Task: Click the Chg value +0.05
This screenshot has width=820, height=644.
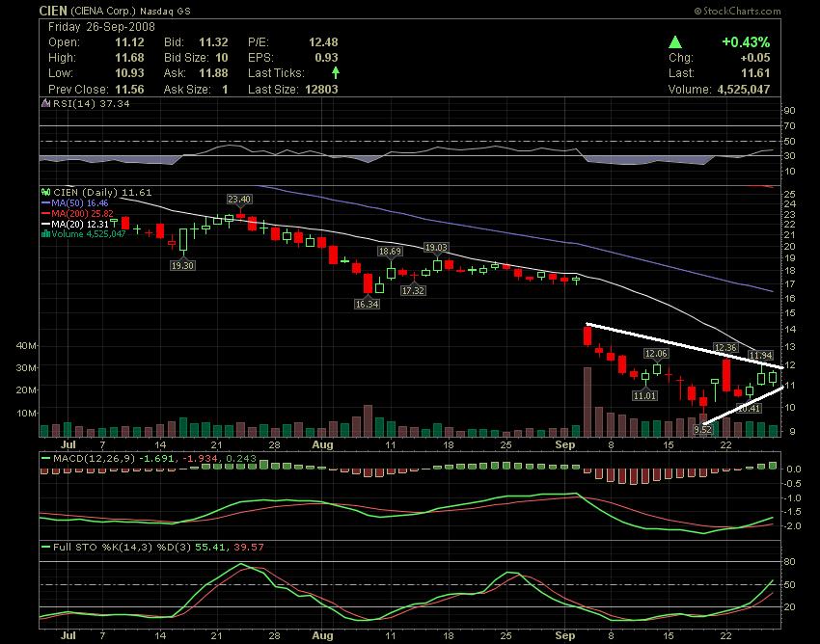Action: (x=755, y=58)
